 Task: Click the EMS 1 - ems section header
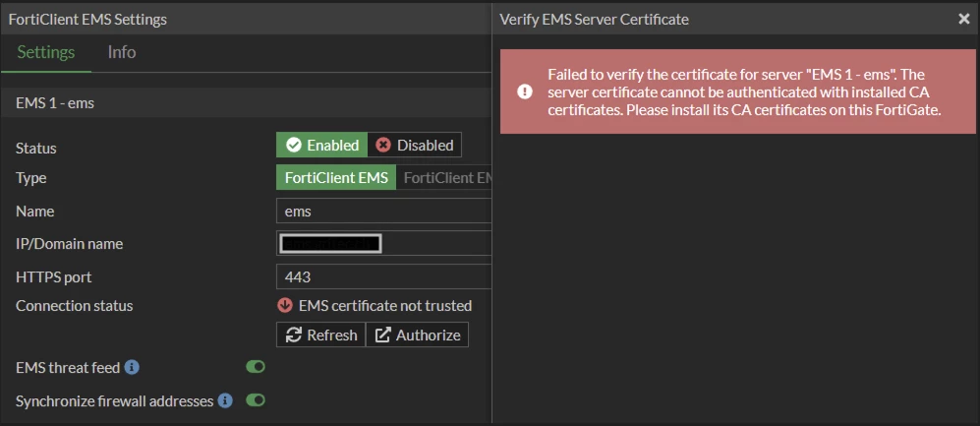tap(247, 103)
